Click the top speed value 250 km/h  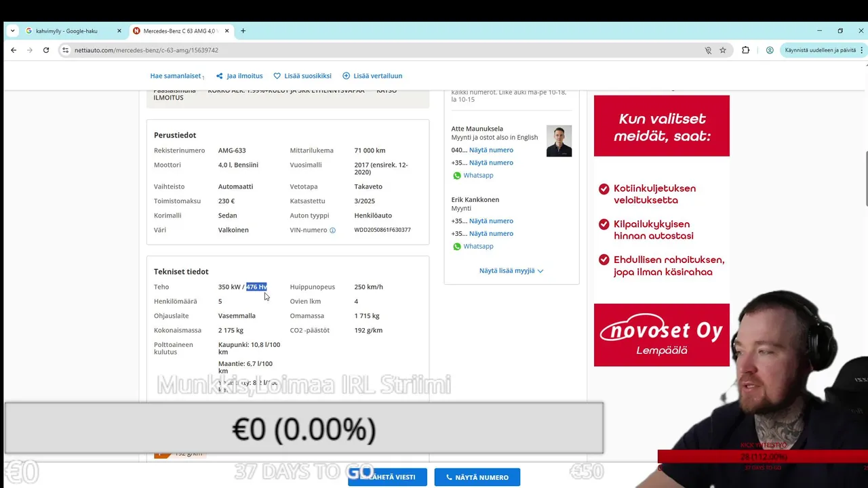(x=368, y=287)
